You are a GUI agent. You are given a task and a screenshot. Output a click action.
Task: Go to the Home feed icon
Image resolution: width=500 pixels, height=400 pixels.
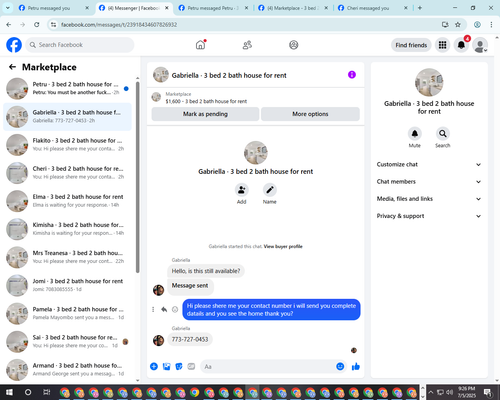[200, 45]
